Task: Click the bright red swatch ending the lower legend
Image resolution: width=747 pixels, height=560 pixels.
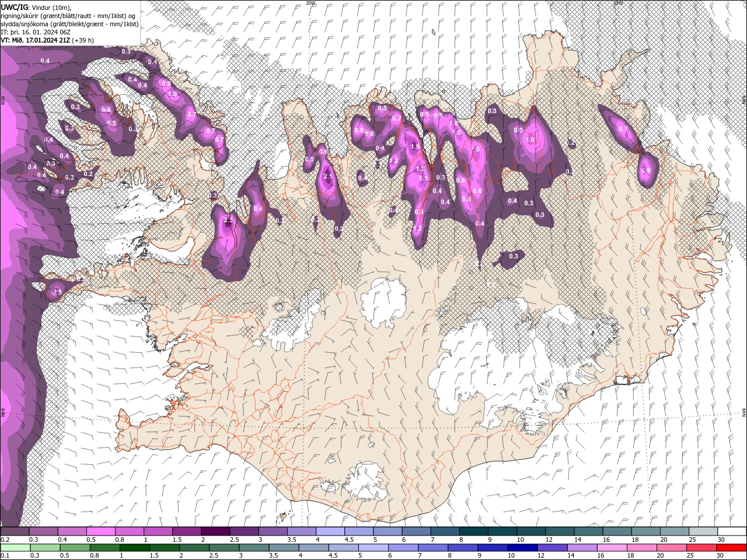Action: click(731, 548)
